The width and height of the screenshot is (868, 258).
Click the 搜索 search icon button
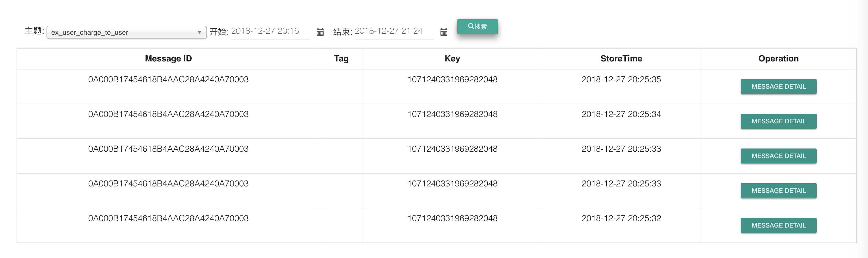(478, 26)
